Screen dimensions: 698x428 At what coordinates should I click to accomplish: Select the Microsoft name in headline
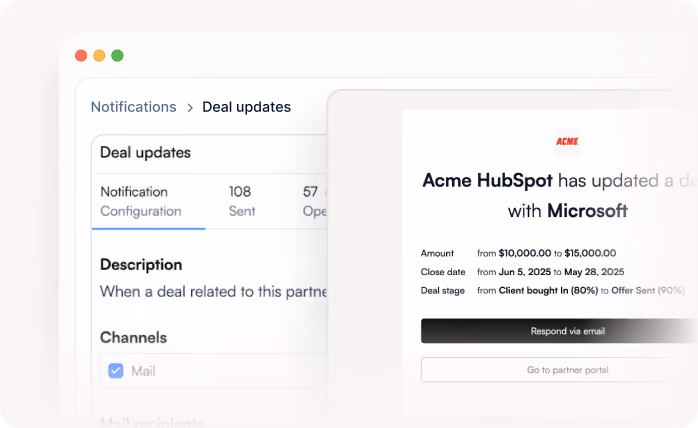tap(588, 211)
